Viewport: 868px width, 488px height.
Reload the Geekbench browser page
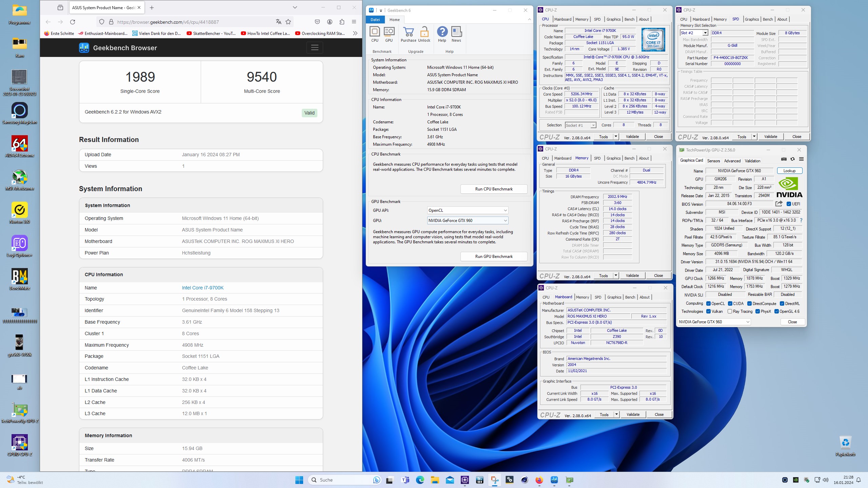(73, 22)
